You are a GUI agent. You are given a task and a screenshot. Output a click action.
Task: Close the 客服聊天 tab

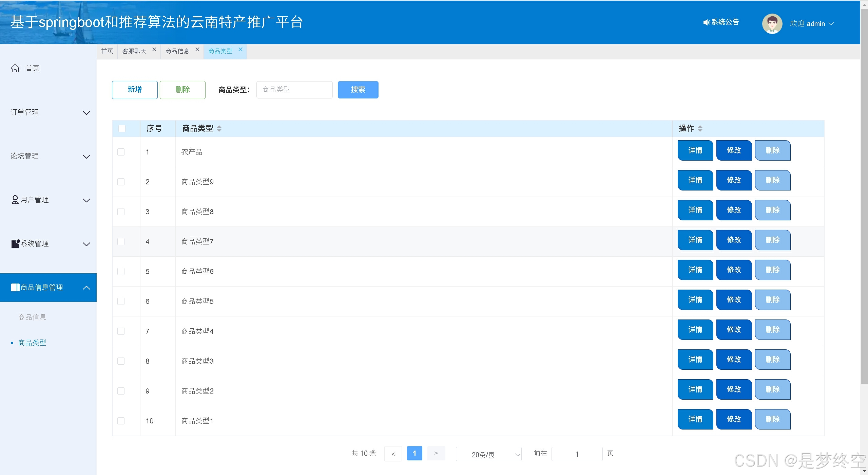point(154,50)
